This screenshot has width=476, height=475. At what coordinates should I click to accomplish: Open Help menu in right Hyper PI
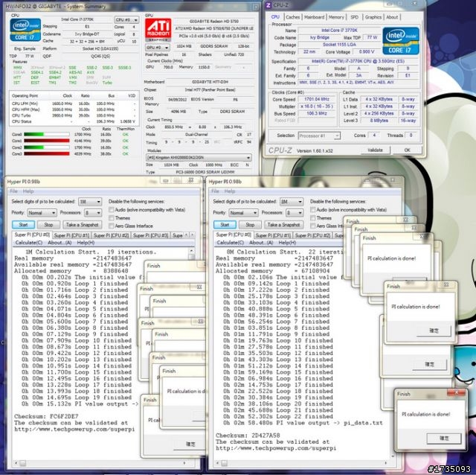pos(230,191)
